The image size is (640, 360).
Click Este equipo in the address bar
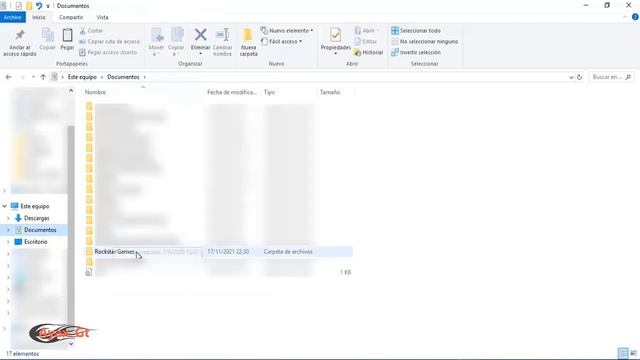coord(82,77)
